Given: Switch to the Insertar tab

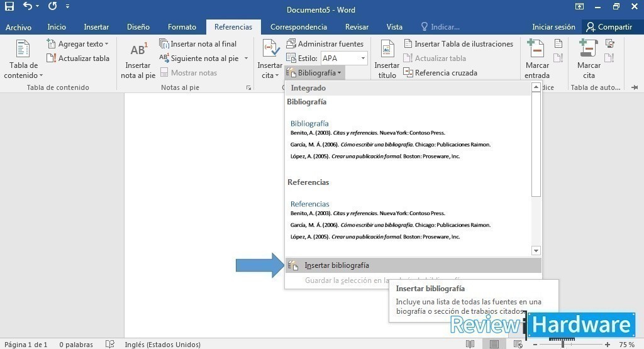Looking at the screenshot, I should pyautogui.click(x=96, y=27).
